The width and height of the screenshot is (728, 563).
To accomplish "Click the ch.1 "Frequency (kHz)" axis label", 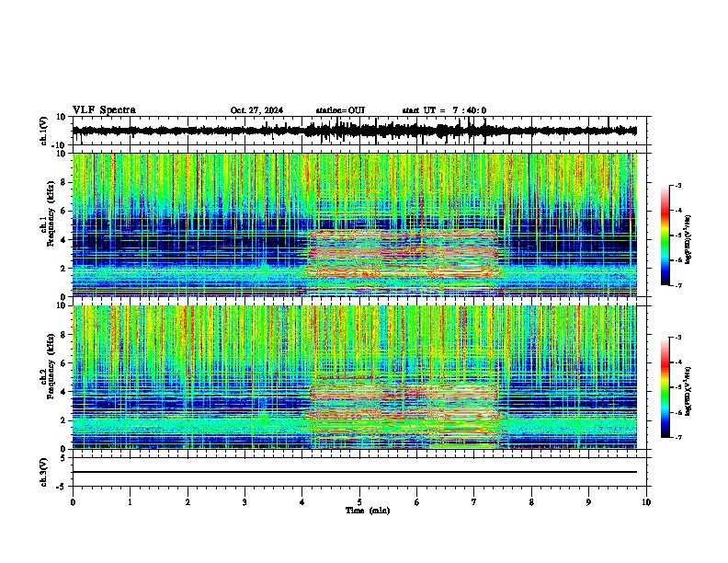I will pyautogui.click(x=51, y=214).
